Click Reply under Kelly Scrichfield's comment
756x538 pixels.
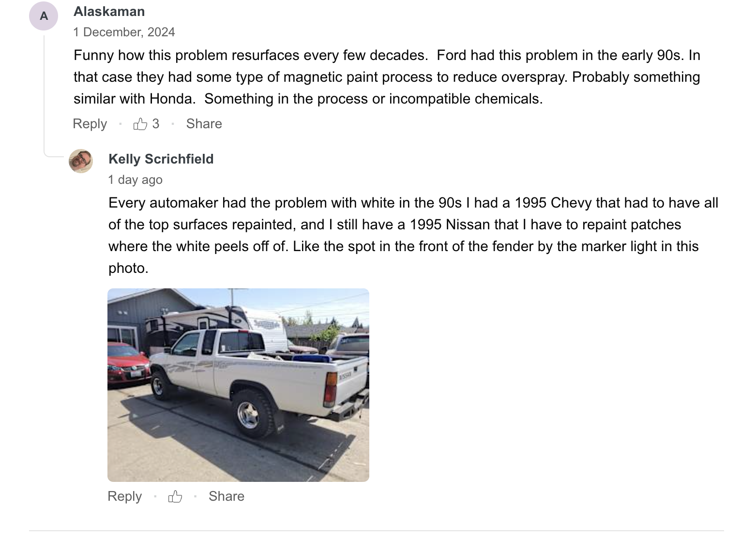[124, 496]
